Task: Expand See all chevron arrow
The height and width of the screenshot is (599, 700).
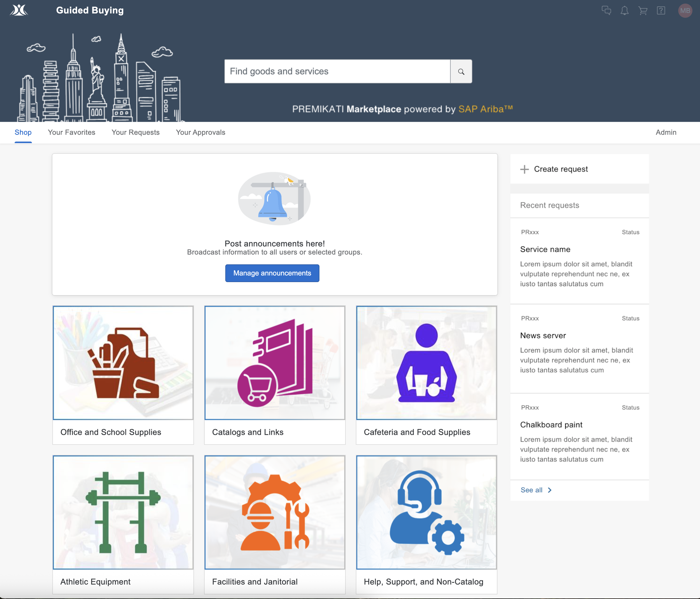Action: 550,490
